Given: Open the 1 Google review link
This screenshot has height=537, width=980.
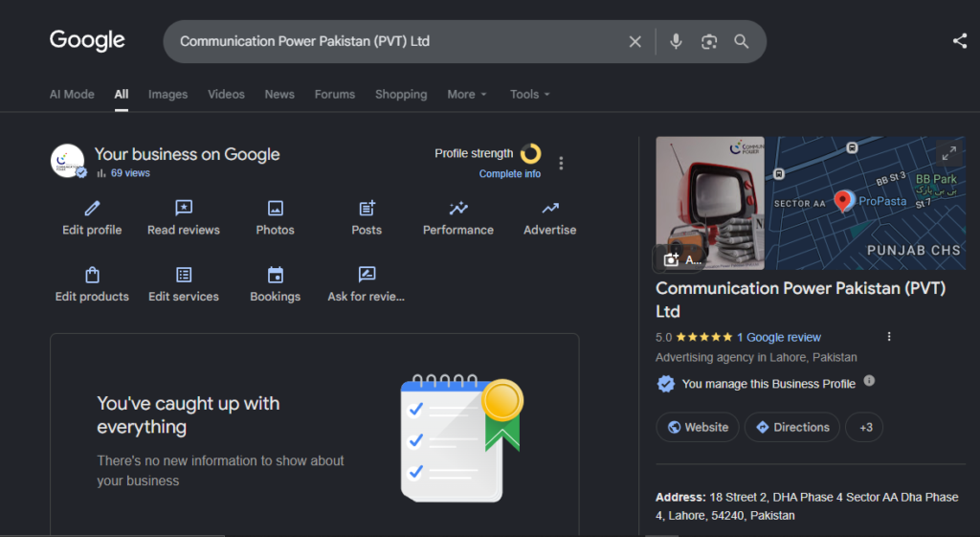Looking at the screenshot, I should coord(779,338).
